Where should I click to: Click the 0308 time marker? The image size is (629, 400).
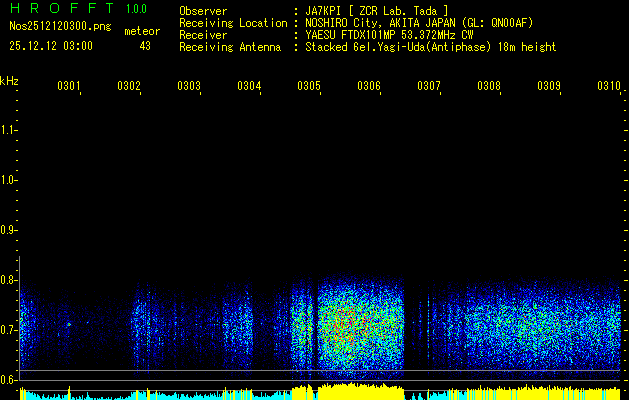point(489,87)
